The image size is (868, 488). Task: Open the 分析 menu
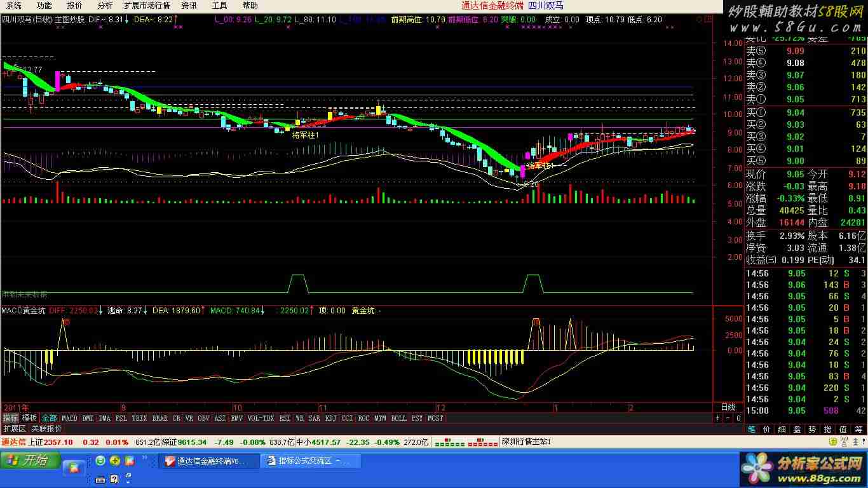[x=105, y=5]
